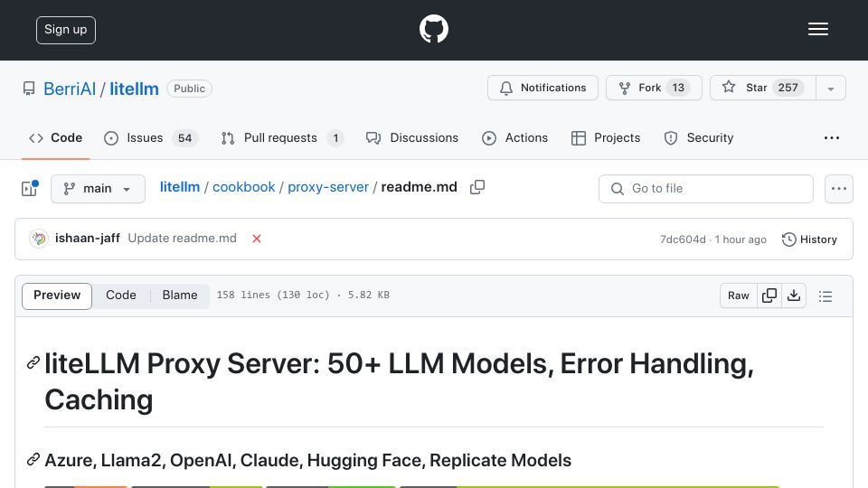Switch to the Blame view
This screenshot has height=488, width=868.
click(x=180, y=296)
